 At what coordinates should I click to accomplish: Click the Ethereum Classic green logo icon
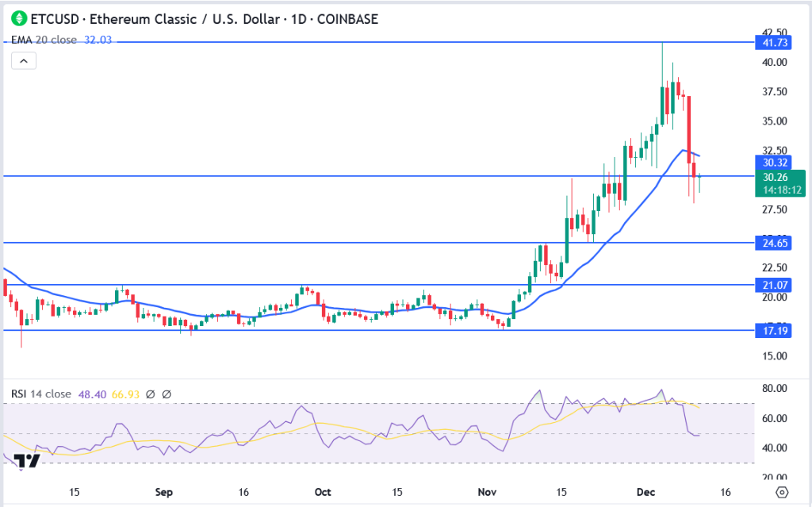pyautogui.click(x=16, y=18)
